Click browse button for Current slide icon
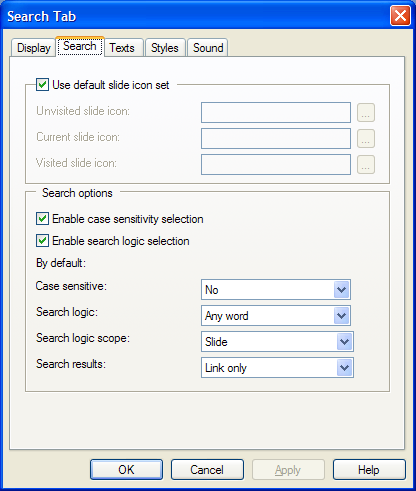This screenshot has height=491, width=416. pyautogui.click(x=366, y=138)
